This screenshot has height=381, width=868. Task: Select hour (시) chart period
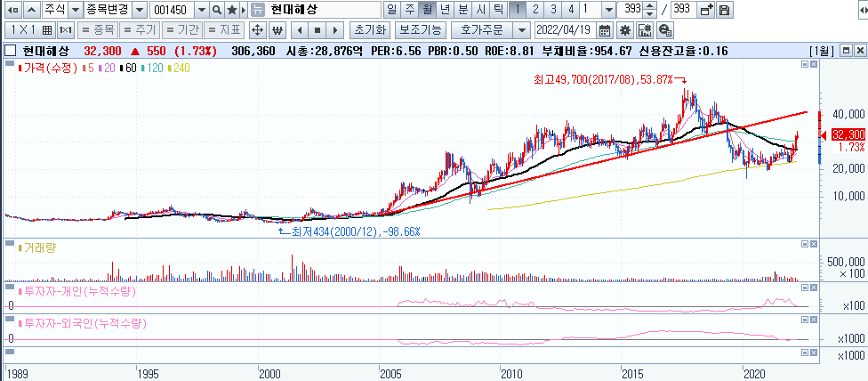480,10
